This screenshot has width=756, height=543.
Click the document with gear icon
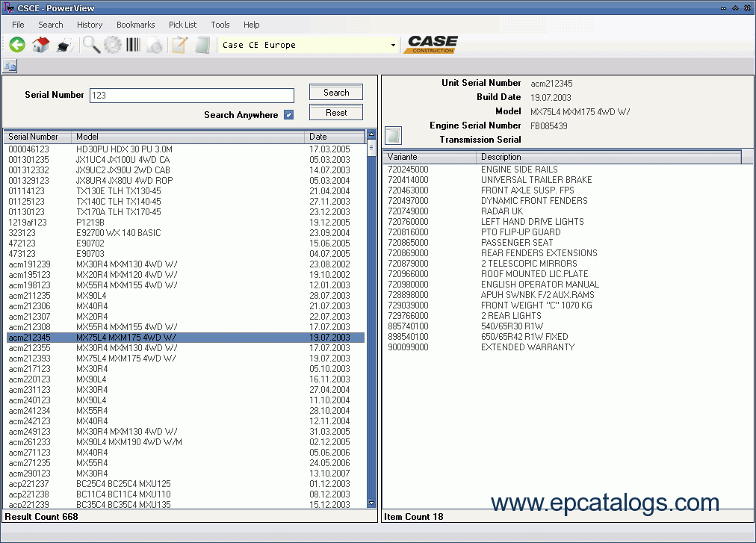tap(155, 46)
